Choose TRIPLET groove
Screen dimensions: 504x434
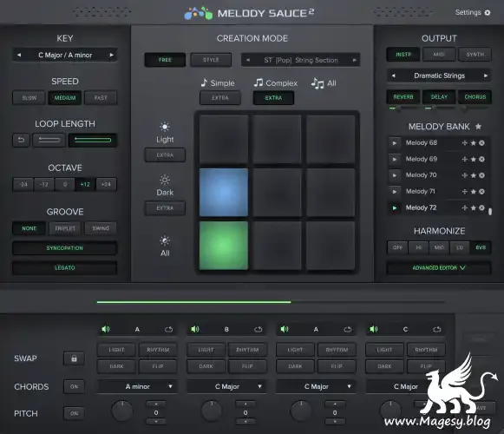(65, 228)
